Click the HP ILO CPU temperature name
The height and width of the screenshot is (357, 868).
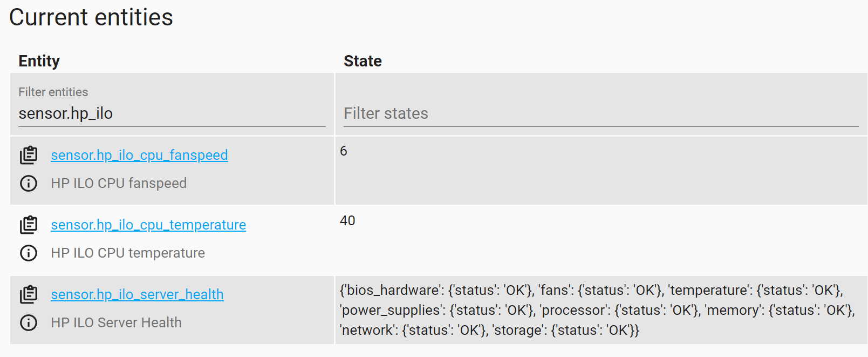[x=128, y=253]
